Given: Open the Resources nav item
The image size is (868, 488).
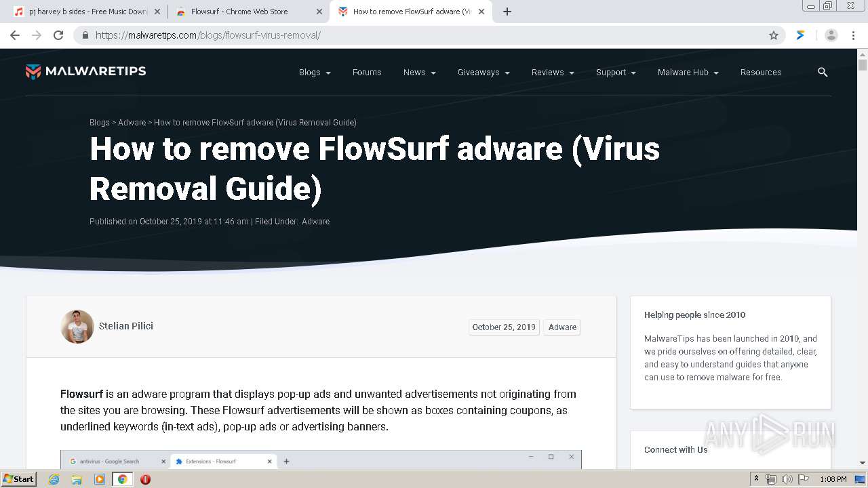Looking at the screenshot, I should [x=761, y=73].
